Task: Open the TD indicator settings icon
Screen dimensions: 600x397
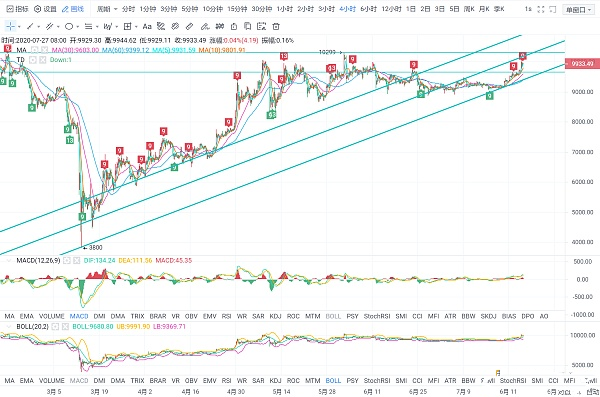Action: coord(33,60)
